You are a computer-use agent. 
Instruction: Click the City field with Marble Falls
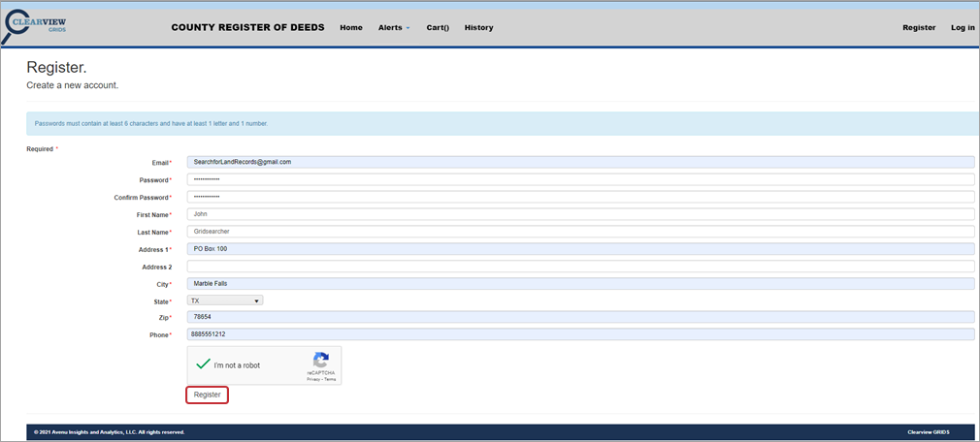[579, 284]
